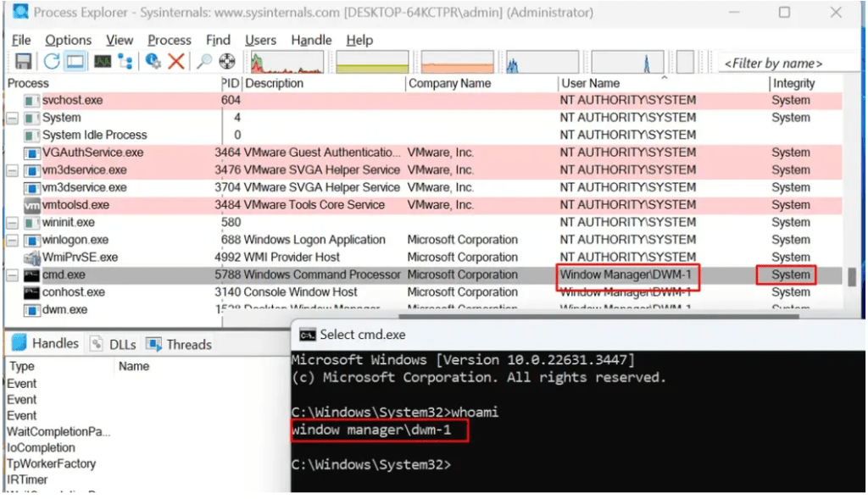Open the Options menu

click(68, 40)
